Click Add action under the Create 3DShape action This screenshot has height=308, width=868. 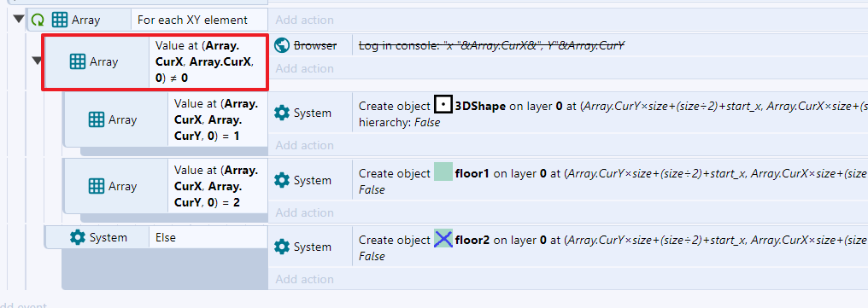pyautogui.click(x=304, y=145)
